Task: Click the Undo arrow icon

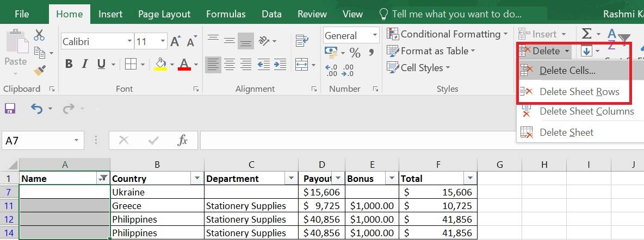Action: click(36, 109)
